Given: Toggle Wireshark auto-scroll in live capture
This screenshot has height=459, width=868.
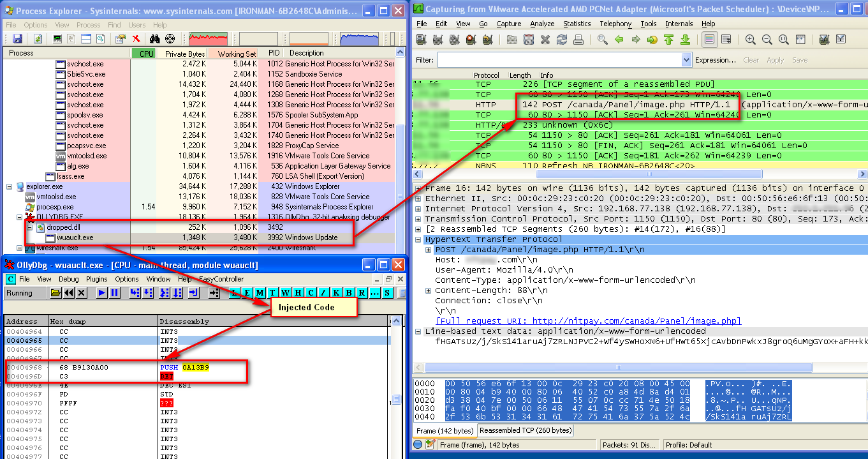Looking at the screenshot, I should coord(726,40).
